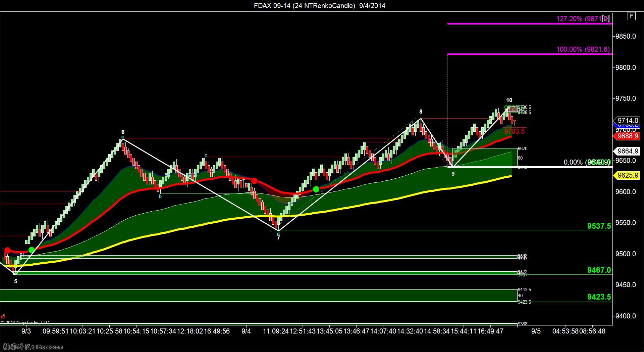Viewport: 644px width, 352px height.
Task: Select the red signal dot above wave 5
Action: coord(7,251)
